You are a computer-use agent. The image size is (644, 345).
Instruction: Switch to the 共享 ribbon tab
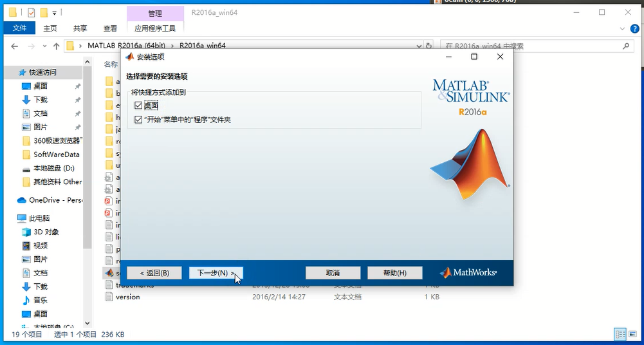tap(80, 28)
